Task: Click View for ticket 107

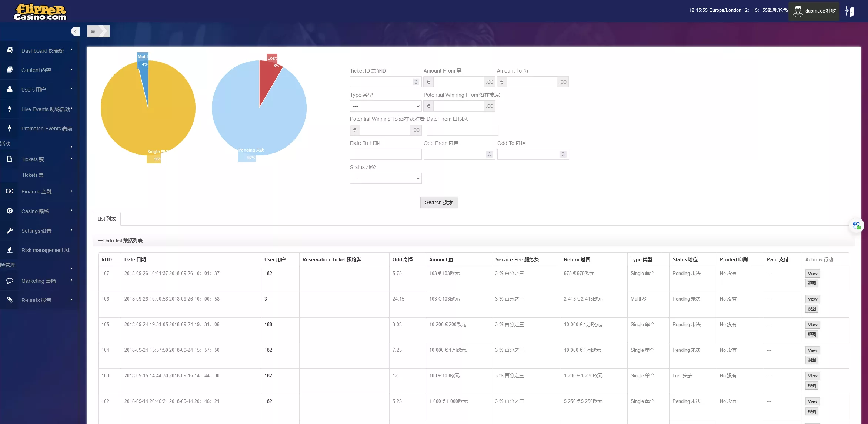Action: point(812,274)
